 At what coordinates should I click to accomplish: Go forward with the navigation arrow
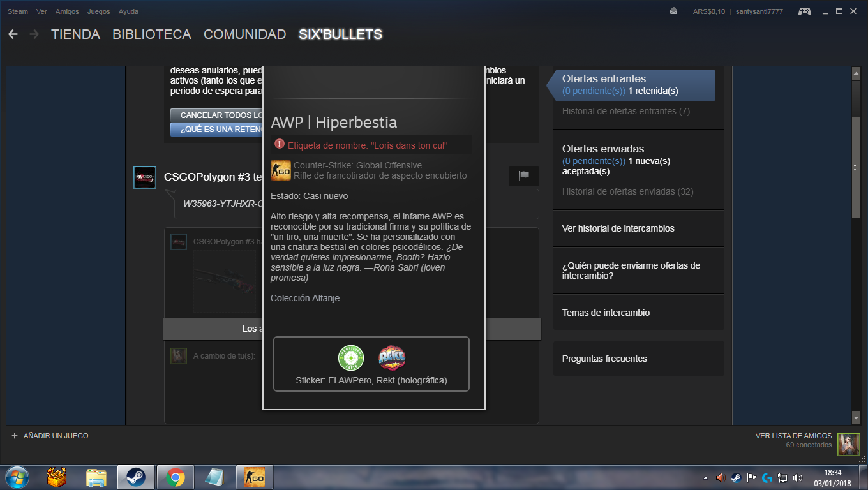click(x=34, y=34)
